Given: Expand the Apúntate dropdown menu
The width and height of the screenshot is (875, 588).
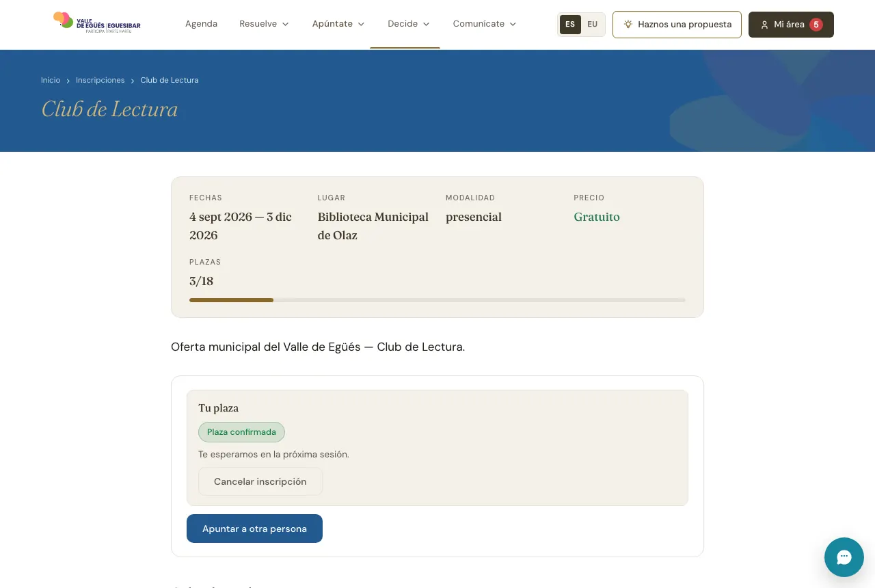Looking at the screenshot, I should point(338,24).
